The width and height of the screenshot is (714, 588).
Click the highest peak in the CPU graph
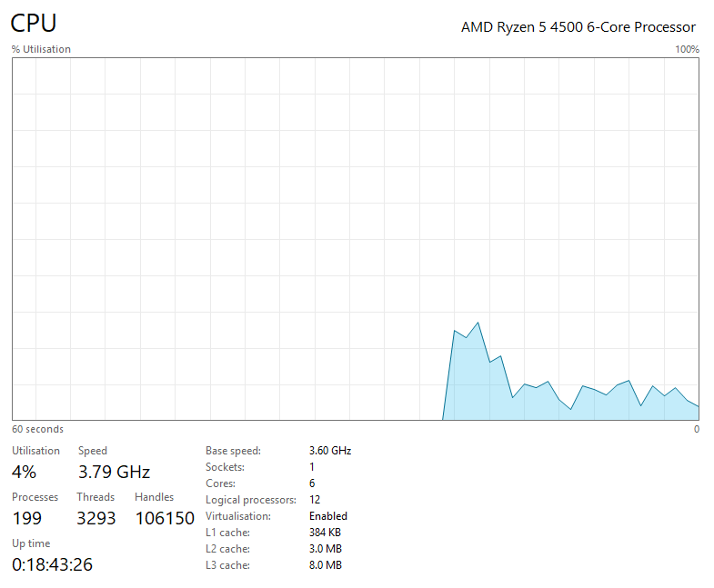coord(478,324)
